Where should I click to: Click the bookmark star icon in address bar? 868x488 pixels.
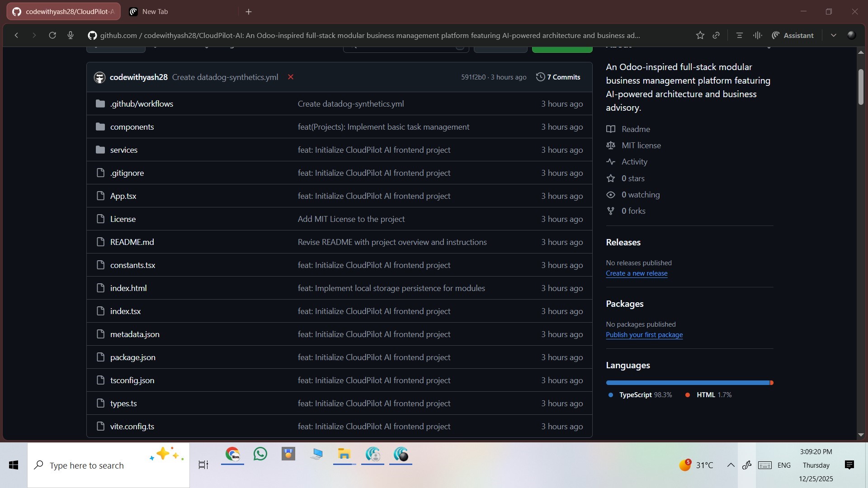coord(700,35)
